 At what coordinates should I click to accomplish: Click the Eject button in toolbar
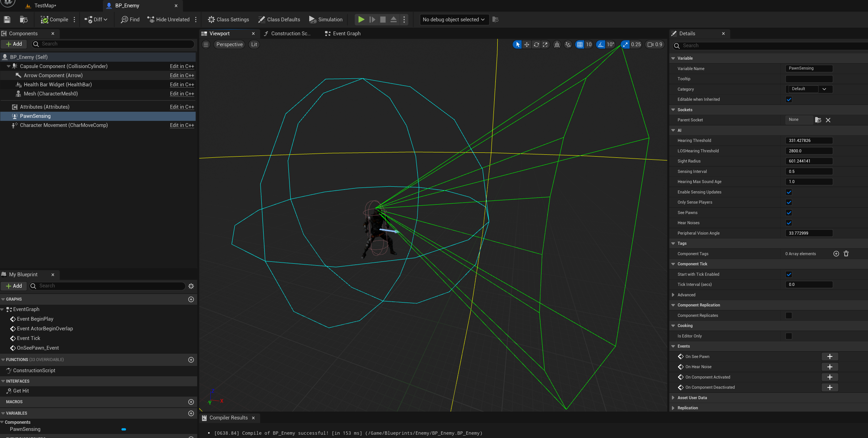[394, 20]
